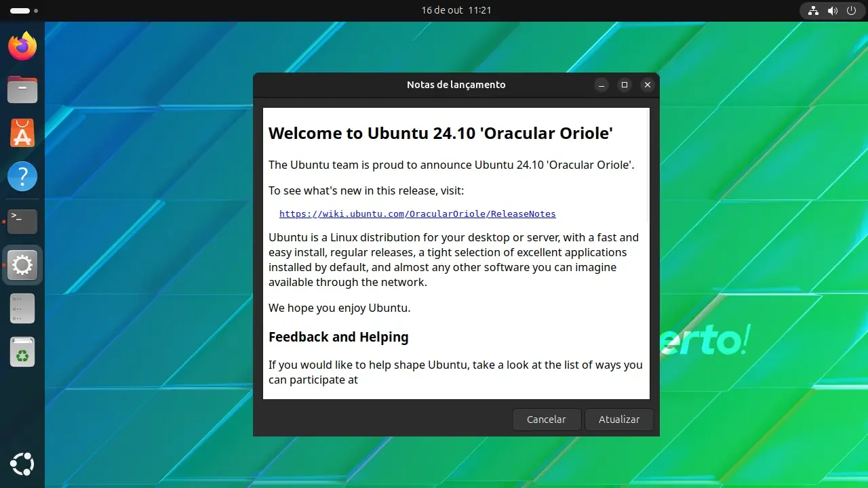Click the release notes vertical scrollbar

[648, 166]
